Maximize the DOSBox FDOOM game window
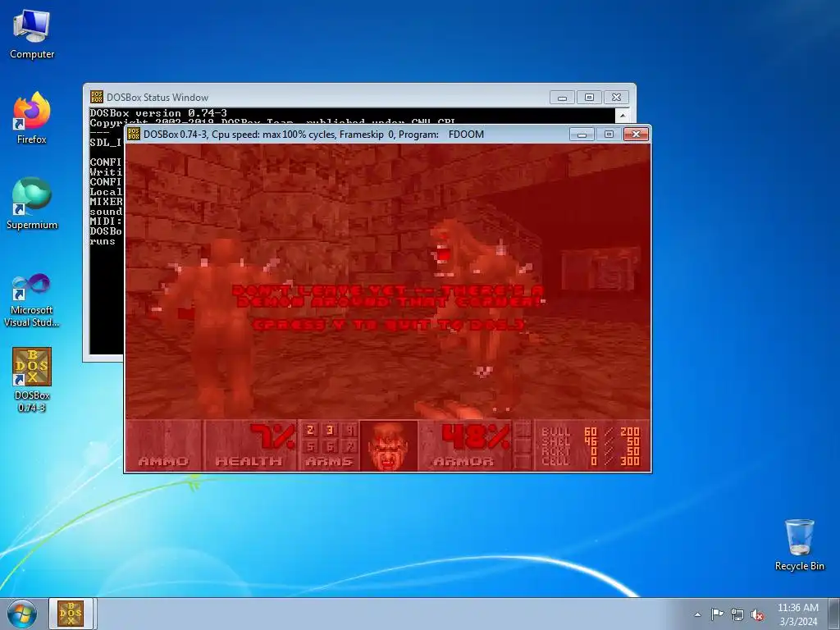 pos(609,134)
